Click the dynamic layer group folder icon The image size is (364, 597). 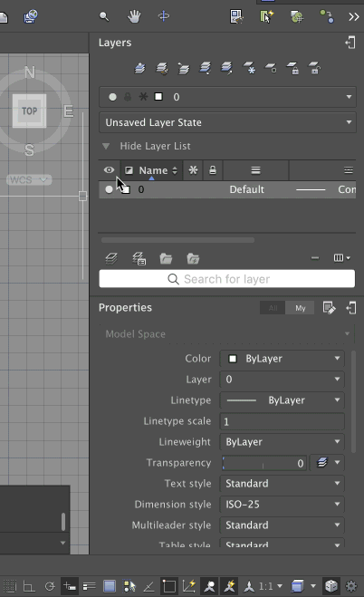tap(193, 258)
